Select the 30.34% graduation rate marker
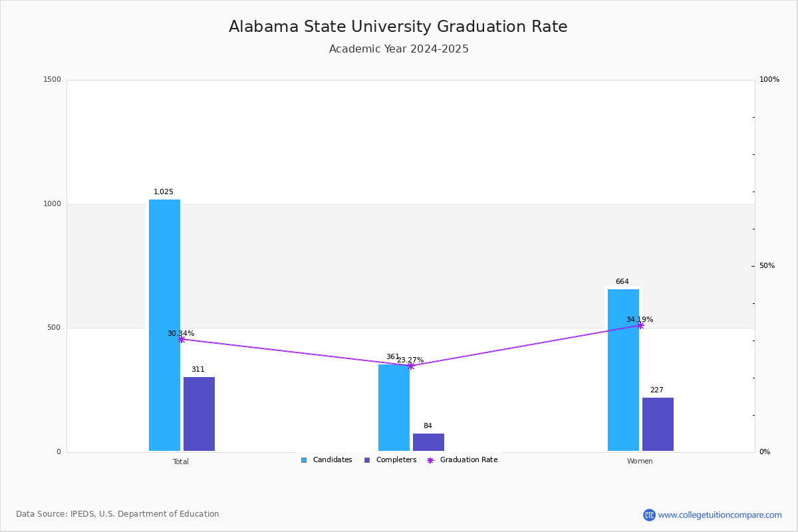Image resolution: width=798 pixels, height=532 pixels. click(182, 339)
